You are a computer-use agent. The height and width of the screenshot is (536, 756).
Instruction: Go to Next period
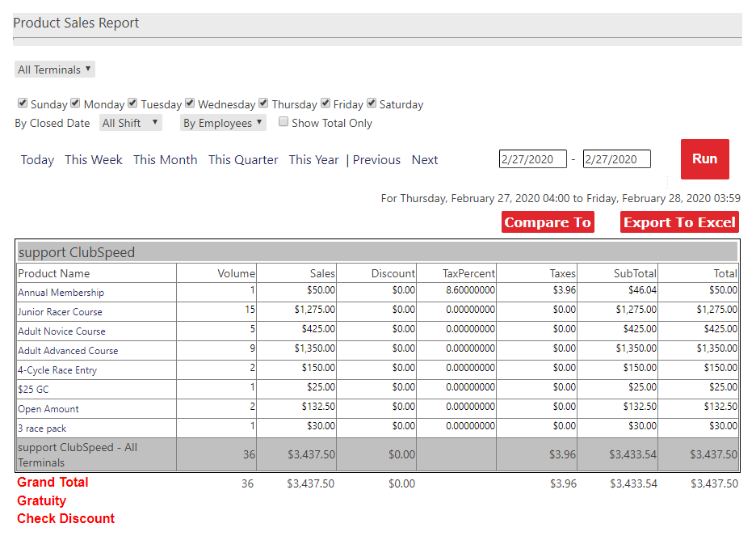click(425, 160)
